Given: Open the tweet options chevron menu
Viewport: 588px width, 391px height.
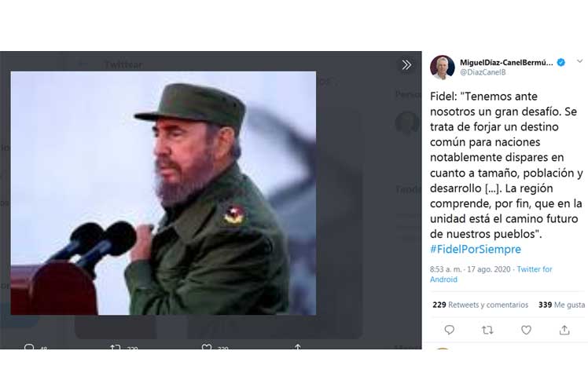Looking at the screenshot, I should point(580,61).
